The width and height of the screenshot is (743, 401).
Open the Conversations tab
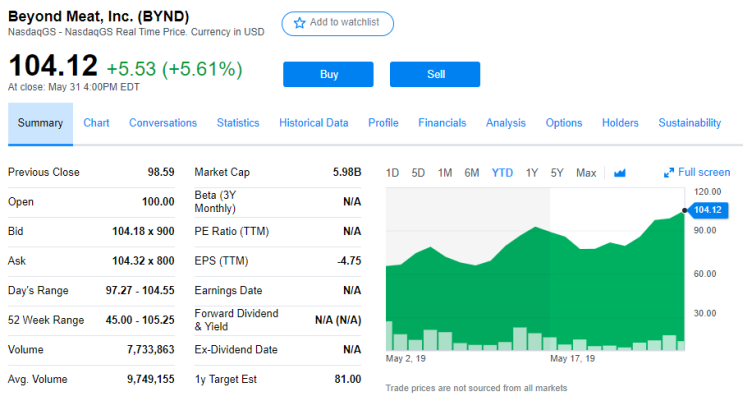point(163,123)
